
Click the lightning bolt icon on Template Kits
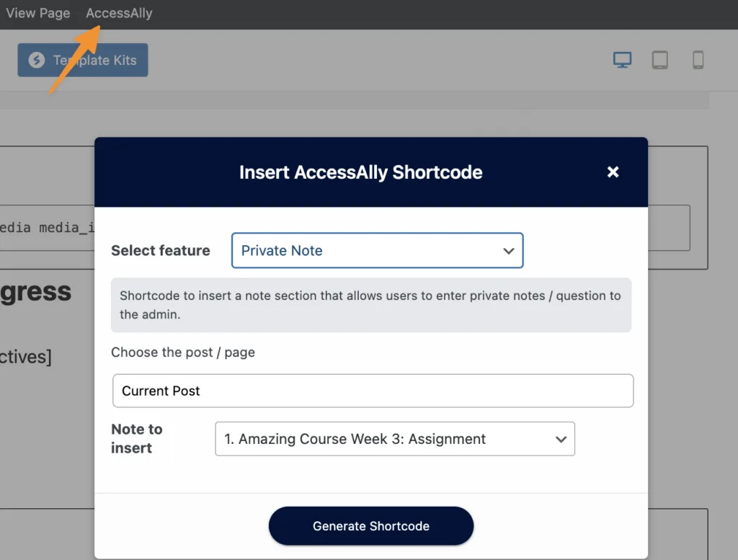(x=35, y=61)
